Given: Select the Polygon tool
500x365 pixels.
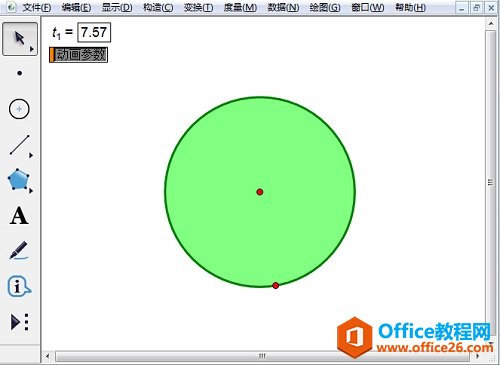Looking at the screenshot, I should (18, 180).
